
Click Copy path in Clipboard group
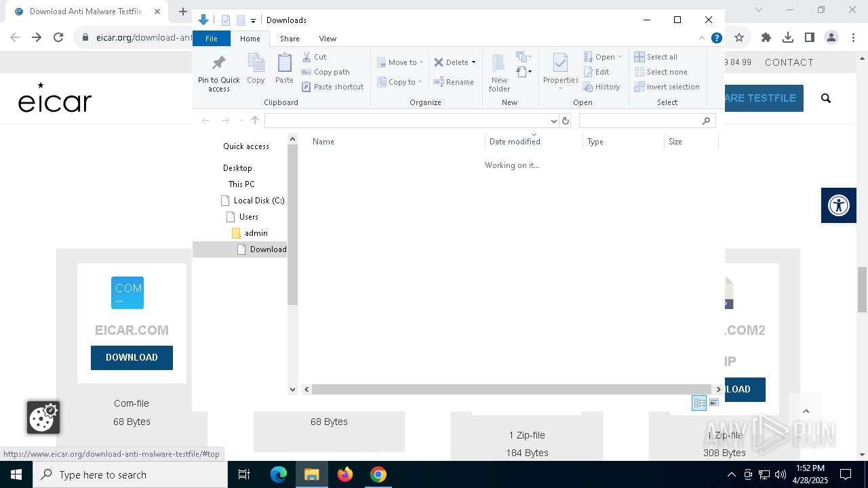(325, 72)
